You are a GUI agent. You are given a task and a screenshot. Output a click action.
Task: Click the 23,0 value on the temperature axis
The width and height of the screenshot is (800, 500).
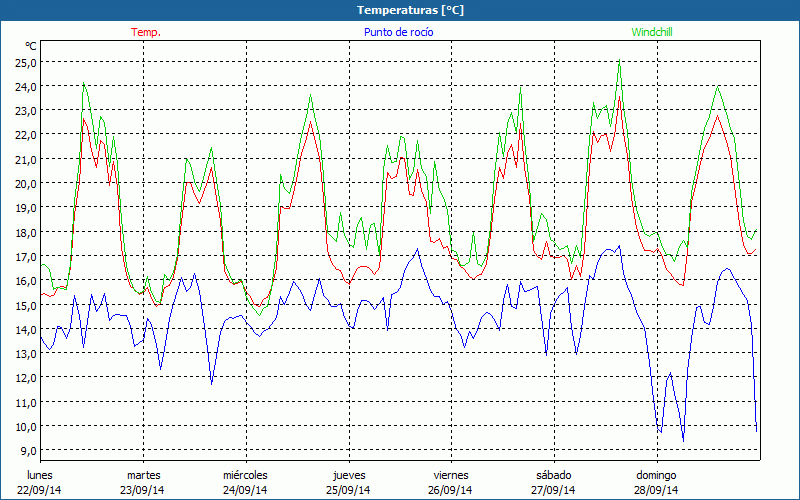click(25, 110)
